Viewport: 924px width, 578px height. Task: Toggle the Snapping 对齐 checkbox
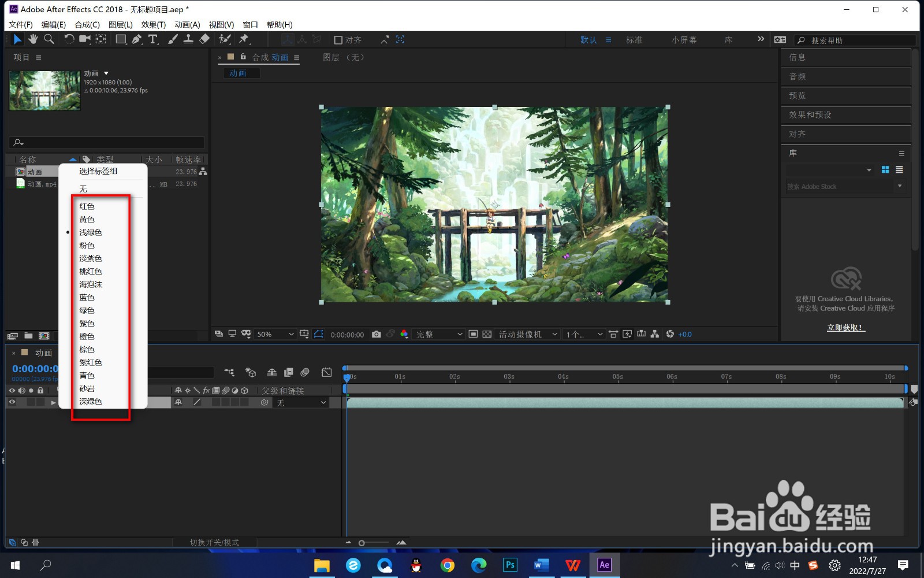[x=338, y=40]
